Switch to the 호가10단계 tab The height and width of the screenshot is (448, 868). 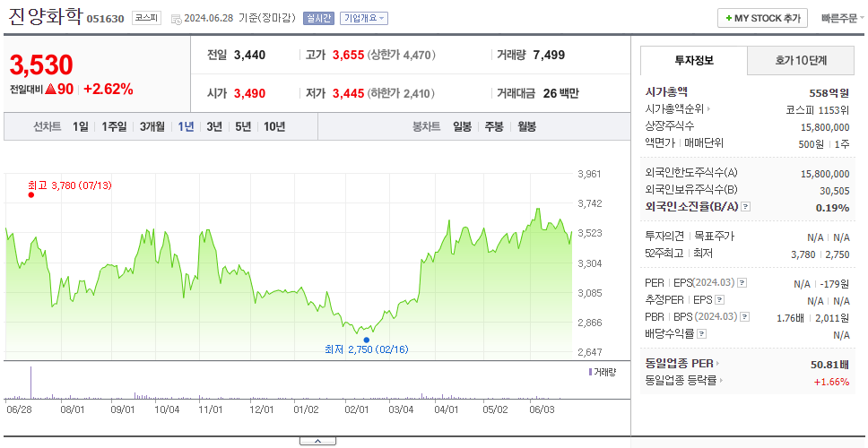pyautogui.click(x=801, y=60)
